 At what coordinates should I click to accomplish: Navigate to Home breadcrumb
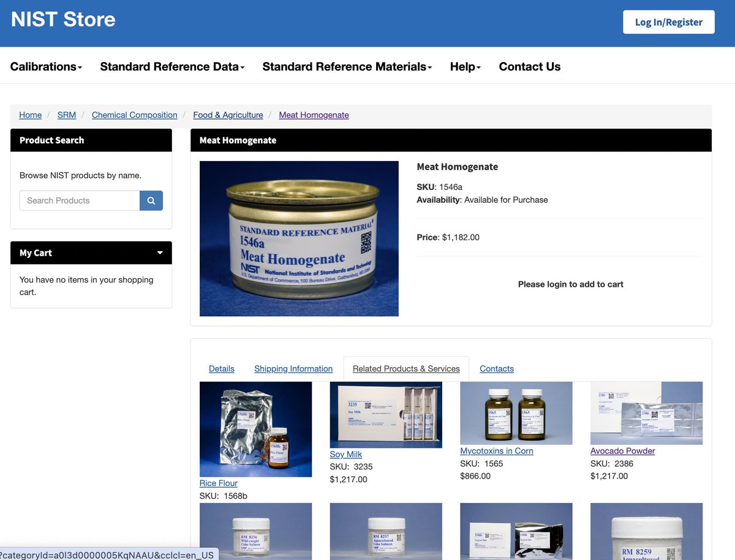coord(31,115)
